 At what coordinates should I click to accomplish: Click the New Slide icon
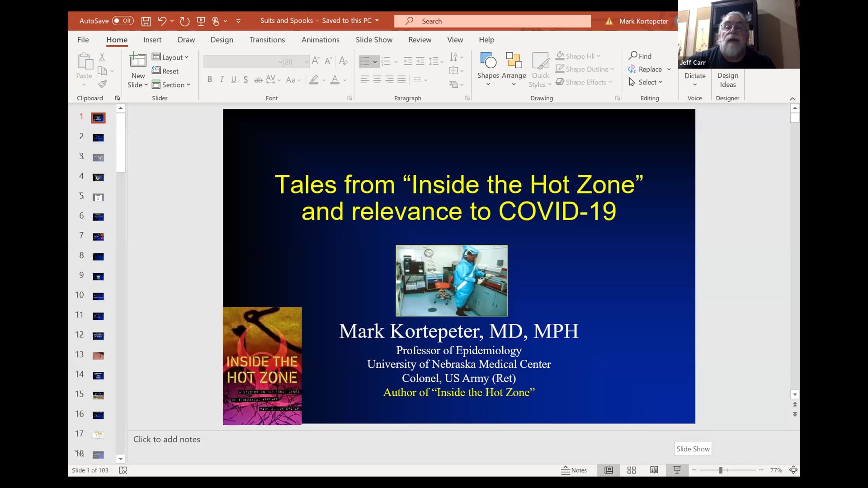click(137, 60)
